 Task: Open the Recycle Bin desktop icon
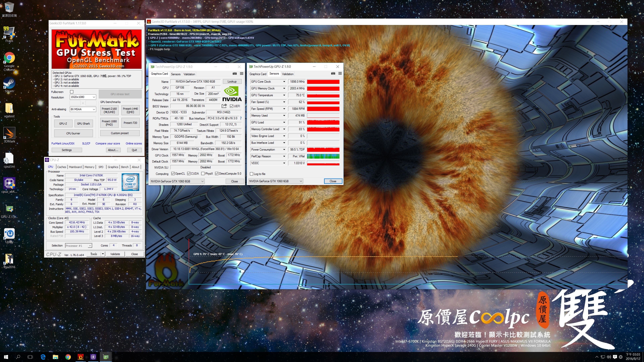(9, 10)
